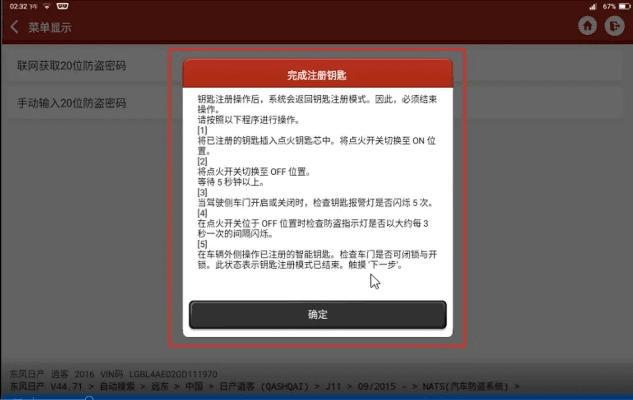Click the 日产逍客 (QASHQAI) breadcrumb text
Viewport: 633px width, 400px height.
[264, 387]
